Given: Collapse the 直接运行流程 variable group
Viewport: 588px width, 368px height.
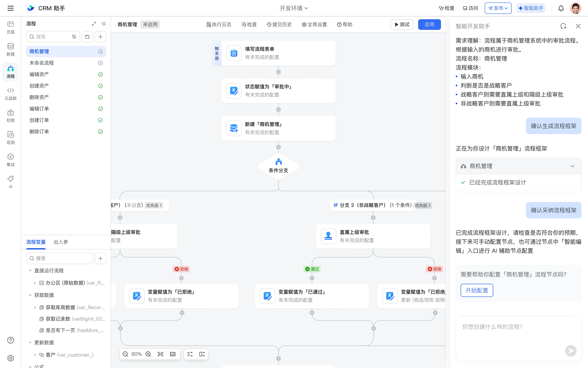Looking at the screenshot, I should 30,271.
